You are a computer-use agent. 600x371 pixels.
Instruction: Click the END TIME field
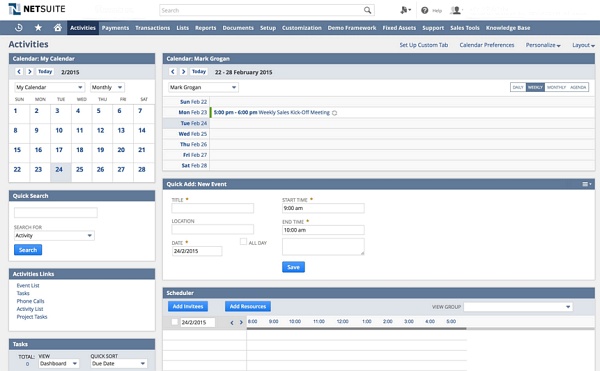[x=323, y=230]
